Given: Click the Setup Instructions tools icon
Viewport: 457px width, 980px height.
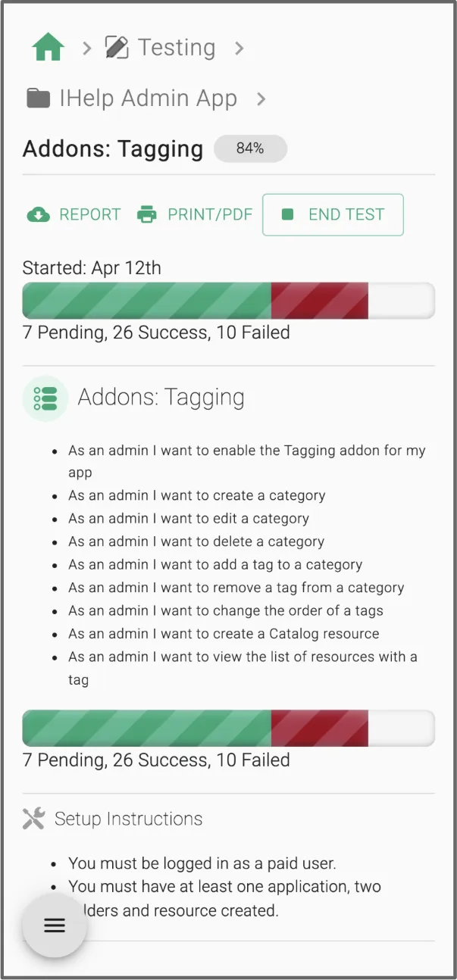Looking at the screenshot, I should tap(34, 819).
